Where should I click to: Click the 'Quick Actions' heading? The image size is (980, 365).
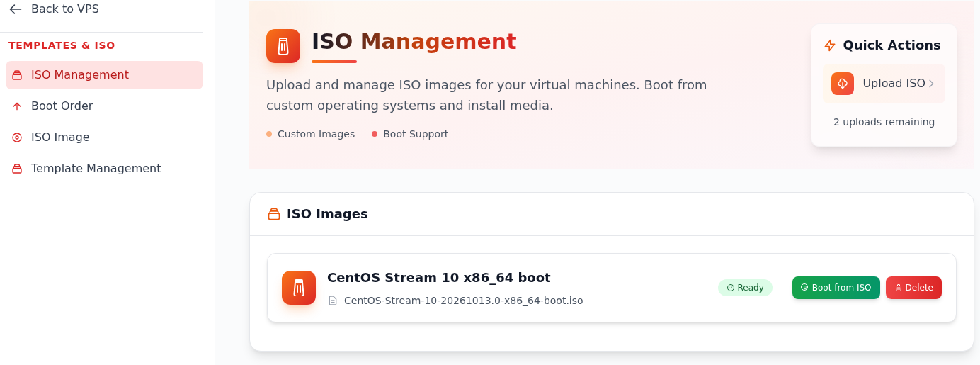pos(891,45)
